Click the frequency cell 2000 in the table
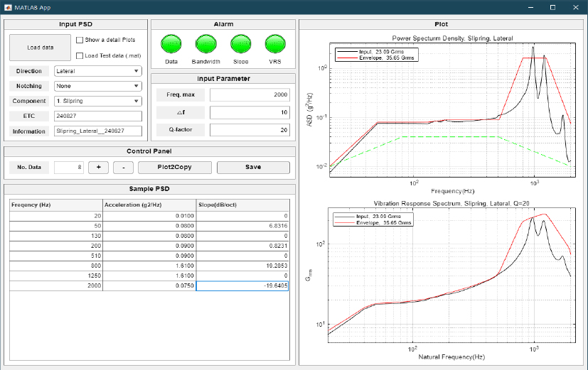Viewport: 588px width, 370px height. [56, 285]
